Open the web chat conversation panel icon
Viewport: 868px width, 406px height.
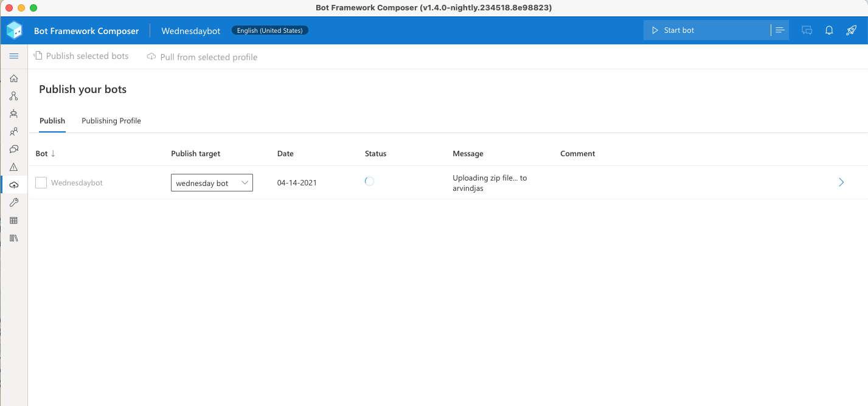tap(806, 30)
